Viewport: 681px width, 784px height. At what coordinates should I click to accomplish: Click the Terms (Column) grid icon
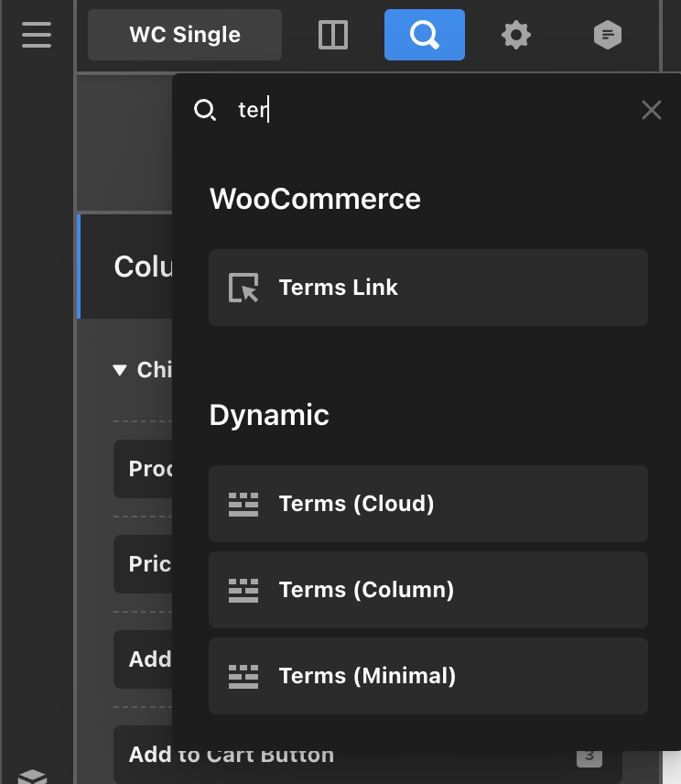point(243,590)
